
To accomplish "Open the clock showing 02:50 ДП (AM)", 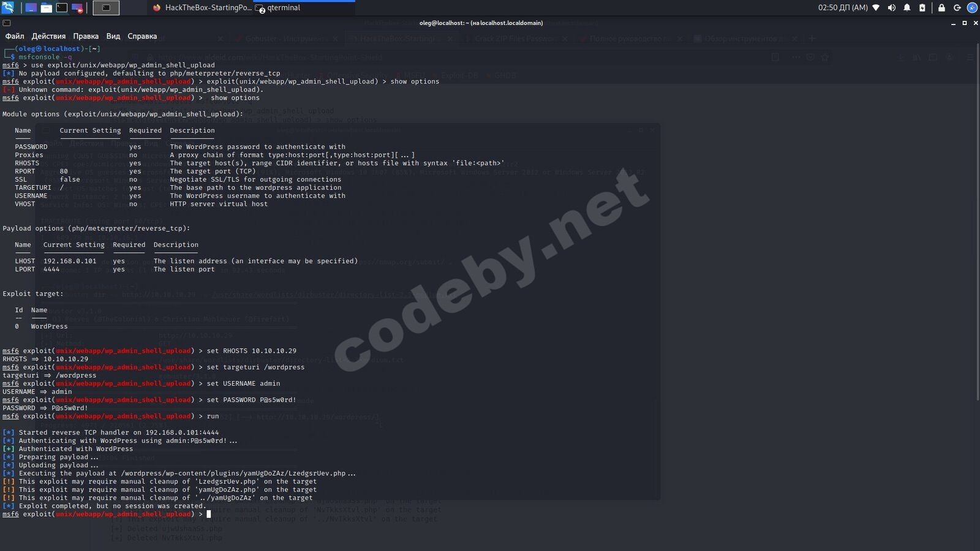I will [x=843, y=8].
